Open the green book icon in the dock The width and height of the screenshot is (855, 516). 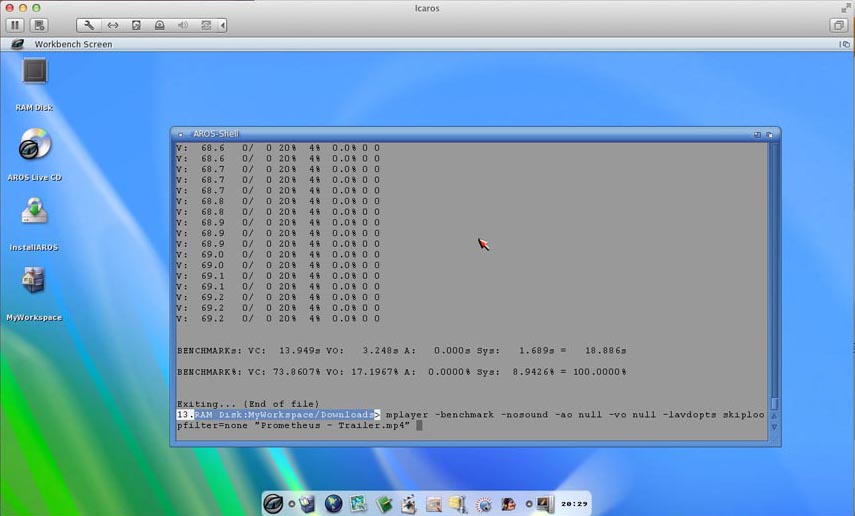coord(384,503)
